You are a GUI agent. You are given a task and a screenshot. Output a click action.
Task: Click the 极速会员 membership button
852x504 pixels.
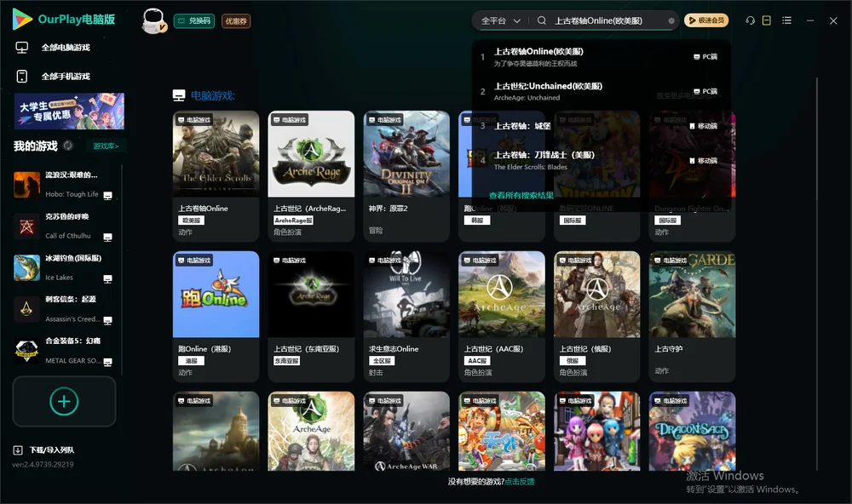tap(706, 20)
